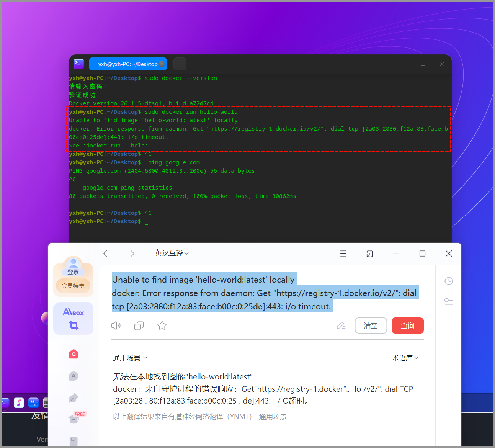495x448 pixels.
Task: Open the blue quotes app in the taskbar
Action: coord(34,402)
